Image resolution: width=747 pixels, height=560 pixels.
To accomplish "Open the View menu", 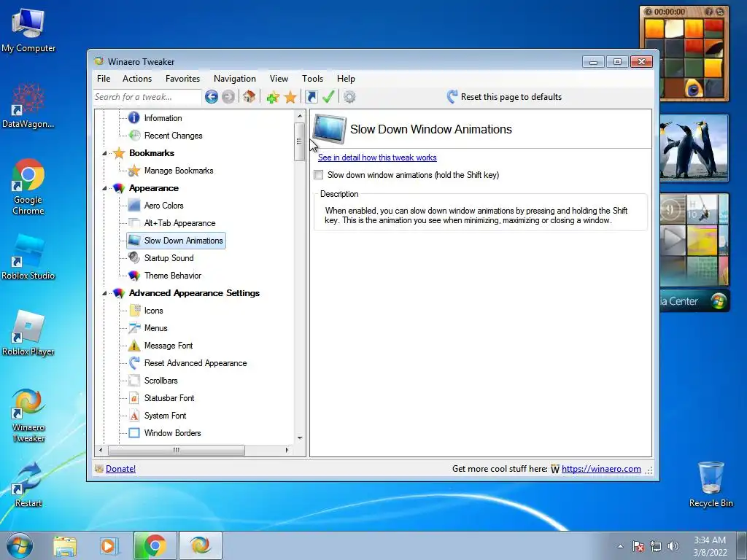I will tap(279, 79).
